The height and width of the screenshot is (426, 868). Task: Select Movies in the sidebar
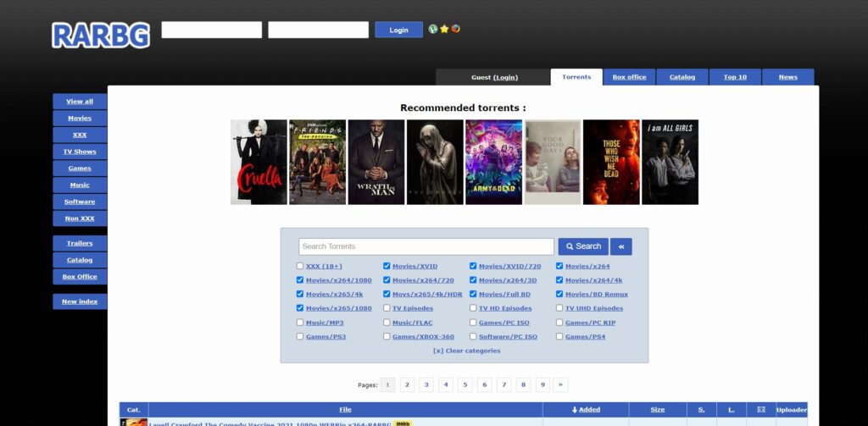[x=80, y=118]
